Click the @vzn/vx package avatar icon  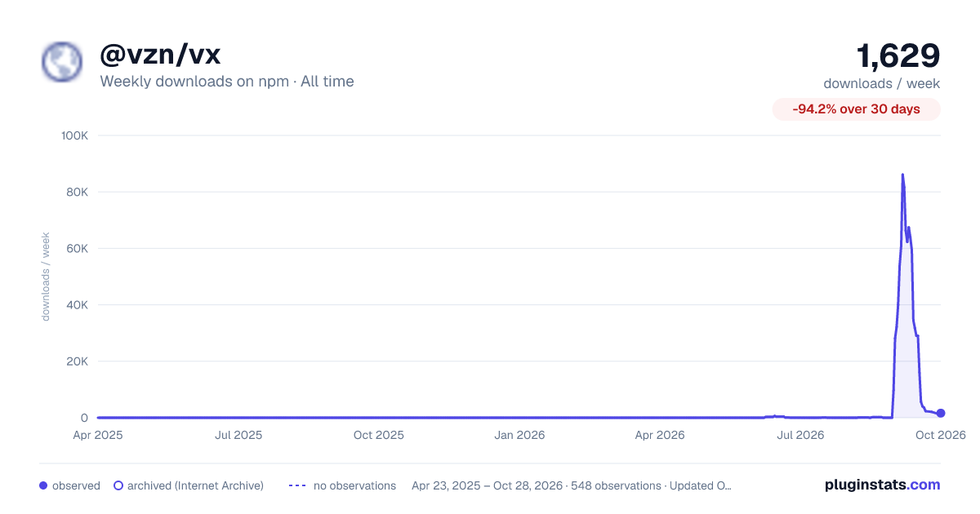click(62, 62)
